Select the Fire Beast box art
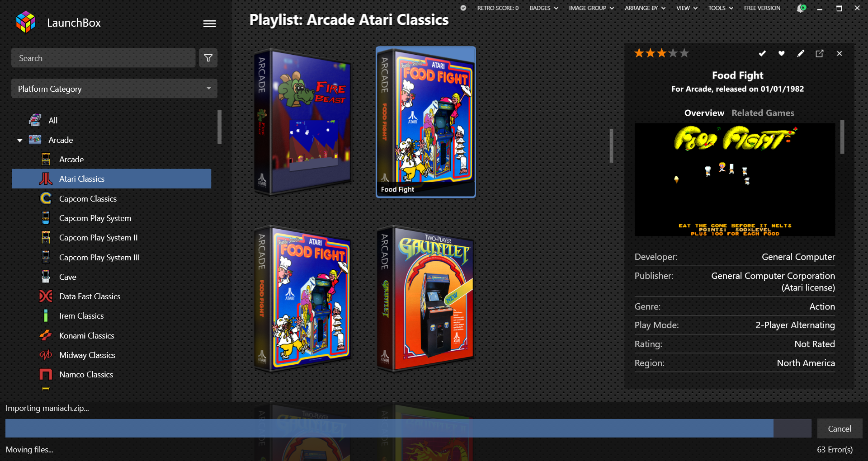 tap(303, 122)
